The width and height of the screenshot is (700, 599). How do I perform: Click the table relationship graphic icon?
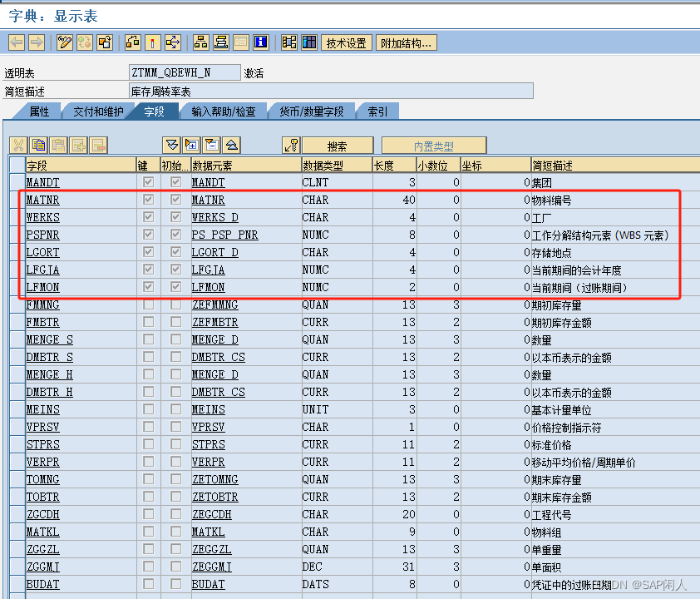pyautogui.click(x=289, y=43)
